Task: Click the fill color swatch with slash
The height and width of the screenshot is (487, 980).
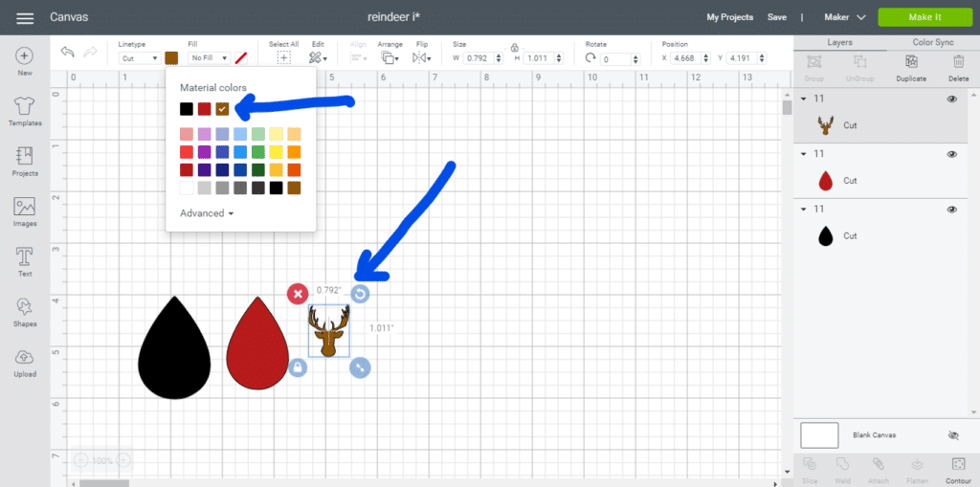Action: (241, 58)
